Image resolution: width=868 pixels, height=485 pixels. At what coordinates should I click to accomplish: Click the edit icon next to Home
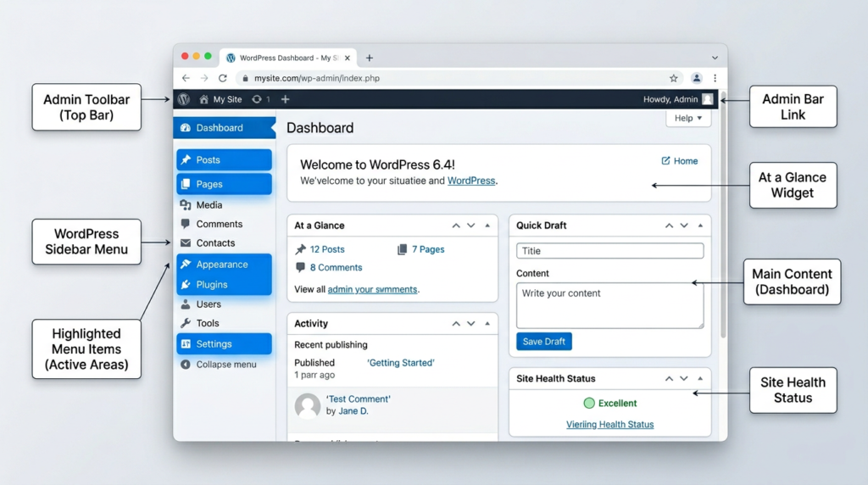(x=665, y=160)
